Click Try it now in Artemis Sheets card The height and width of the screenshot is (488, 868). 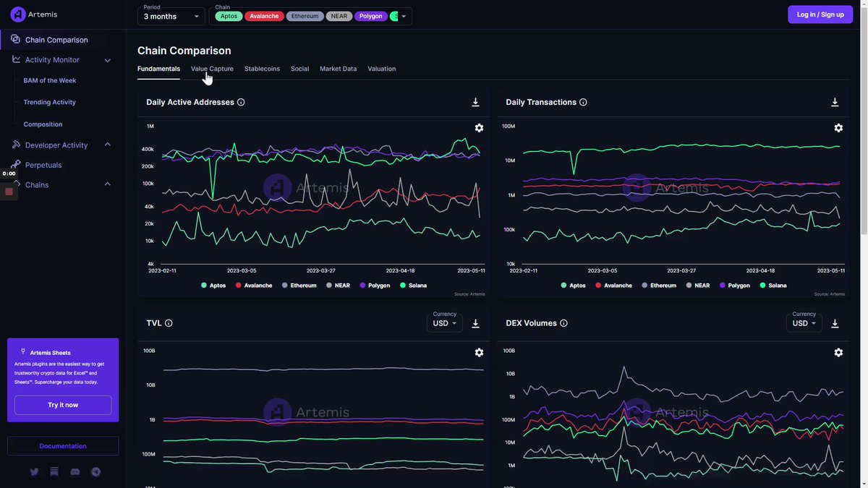click(x=63, y=405)
